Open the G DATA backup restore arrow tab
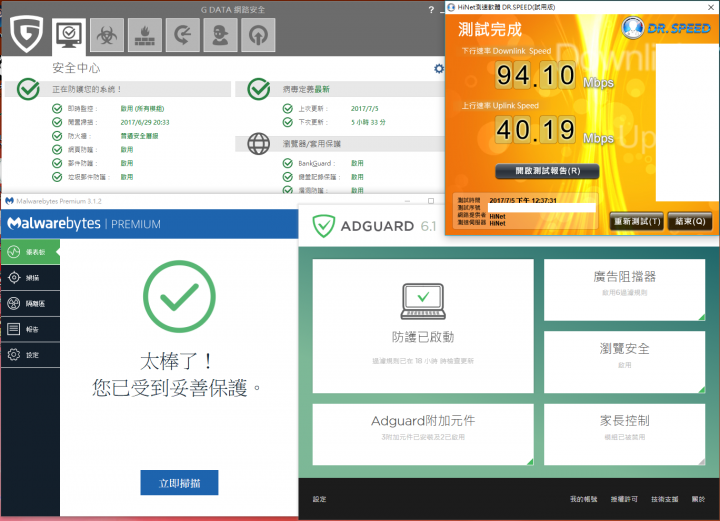The image size is (720, 521). (x=183, y=35)
